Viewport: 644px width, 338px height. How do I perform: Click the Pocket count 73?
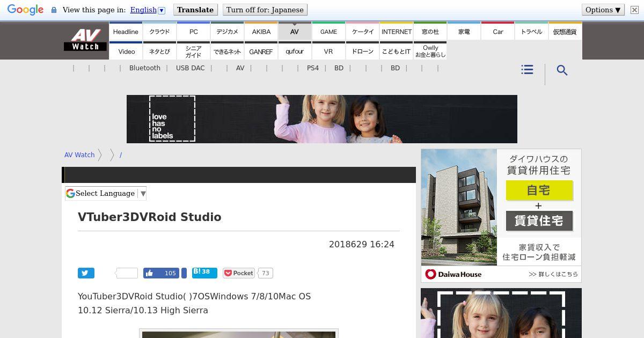click(265, 273)
